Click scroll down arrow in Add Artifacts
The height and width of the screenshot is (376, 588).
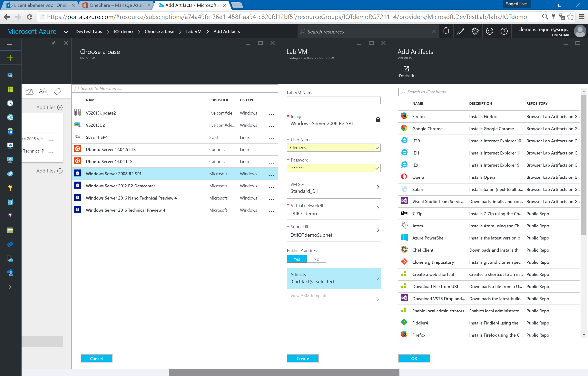[584, 335]
